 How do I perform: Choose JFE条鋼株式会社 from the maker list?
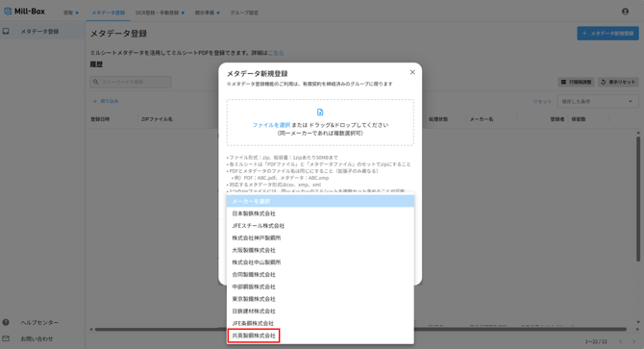coord(320,323)
